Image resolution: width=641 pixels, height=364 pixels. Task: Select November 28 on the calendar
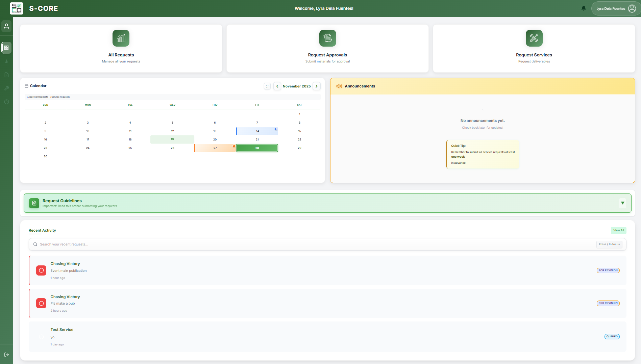(x=257, y=148)
